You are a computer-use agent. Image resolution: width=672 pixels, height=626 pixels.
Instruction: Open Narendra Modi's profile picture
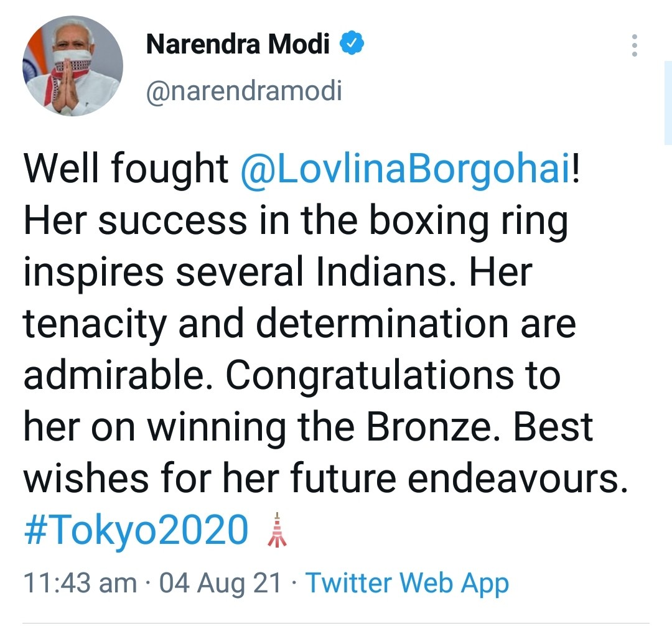click(73, 67)
